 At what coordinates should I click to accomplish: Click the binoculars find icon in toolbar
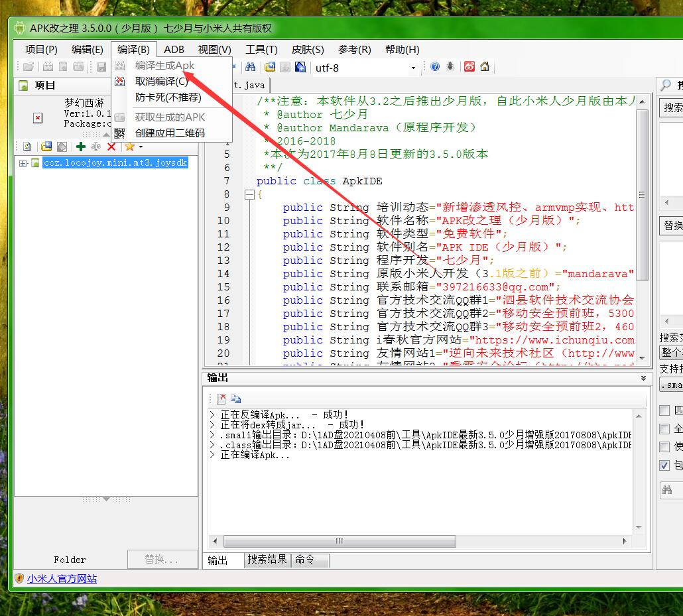pyautogui.click(x=250, y=67)
